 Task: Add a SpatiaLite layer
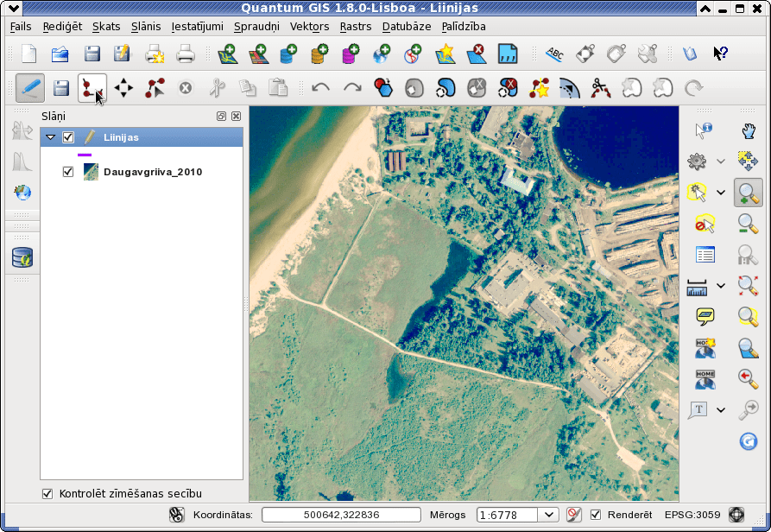[x=320, y=54]
